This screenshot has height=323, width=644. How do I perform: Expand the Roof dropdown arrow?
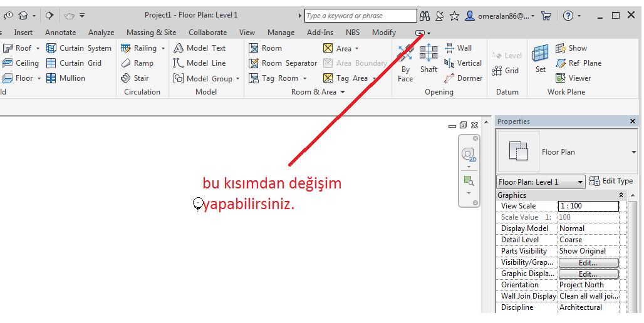[38, 48]
